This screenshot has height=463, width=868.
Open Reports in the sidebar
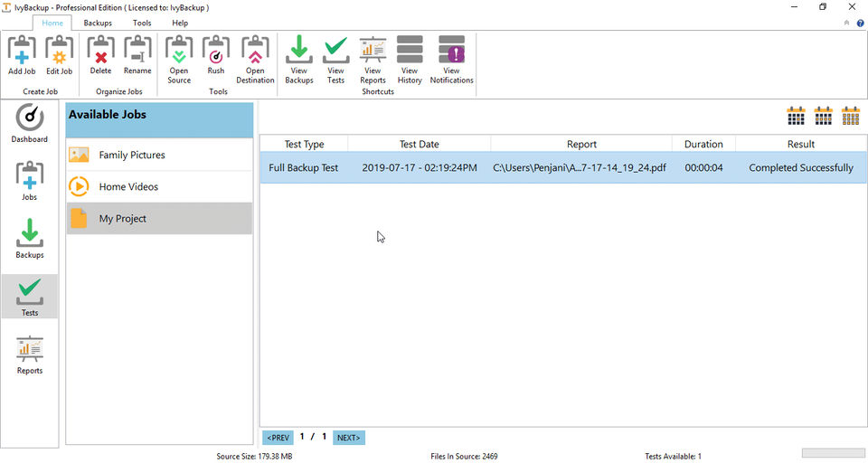tap(29, 355)
